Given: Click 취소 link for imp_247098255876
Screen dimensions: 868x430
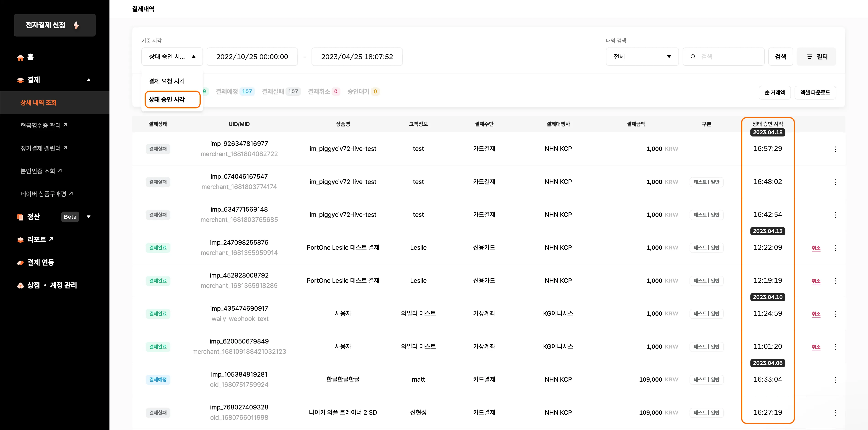Looking at the screenshot, I should [x=816, y=248].
